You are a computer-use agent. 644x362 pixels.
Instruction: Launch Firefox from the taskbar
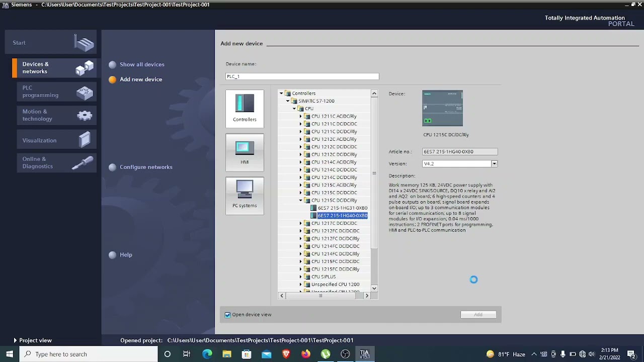(306, 354)
